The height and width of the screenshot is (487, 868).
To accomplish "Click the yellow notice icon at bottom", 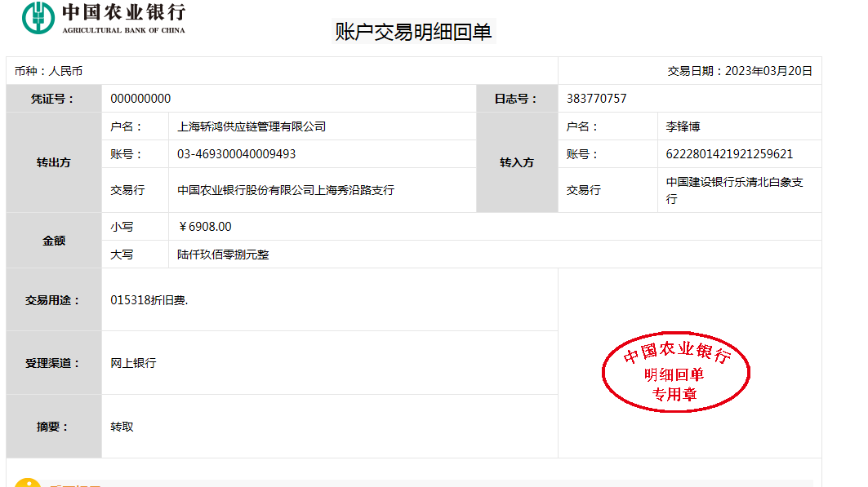I will coord(27,482).
